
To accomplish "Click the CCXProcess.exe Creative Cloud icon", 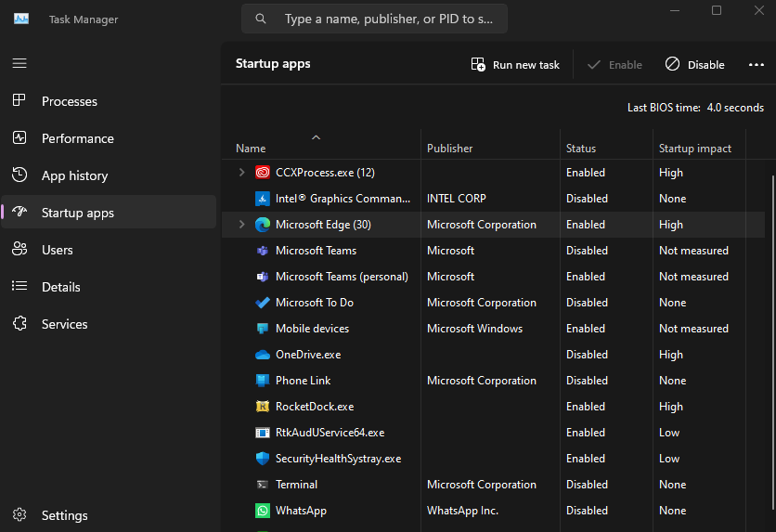I will 263,172.
